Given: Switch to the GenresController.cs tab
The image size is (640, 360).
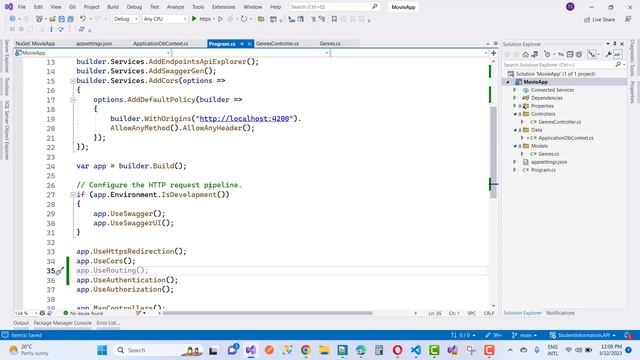Looking at the screenshot, I should (x=278, y=43).
